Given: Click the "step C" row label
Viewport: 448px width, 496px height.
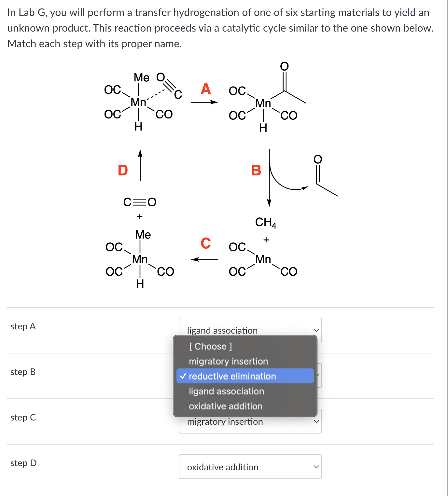Looking at the screenshot, I should [23, 418].
